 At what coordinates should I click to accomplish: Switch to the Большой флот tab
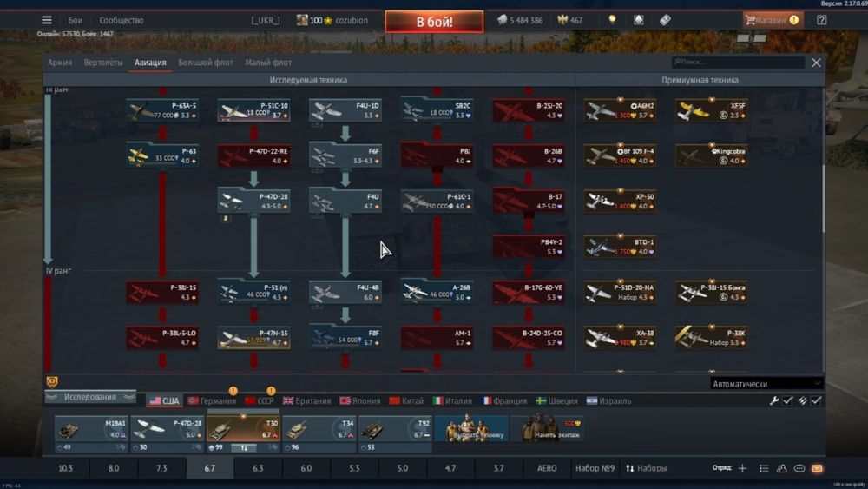(206, 63)
